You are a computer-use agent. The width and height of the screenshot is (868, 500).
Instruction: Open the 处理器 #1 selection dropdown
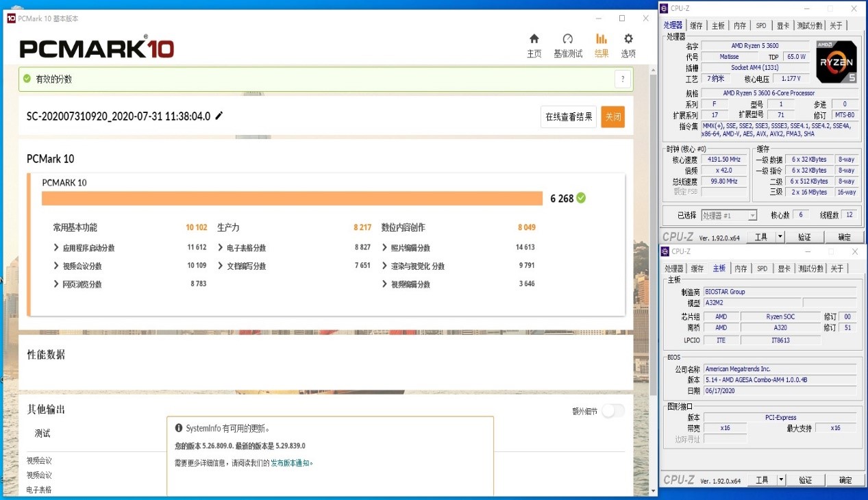click(x=728, y=215)
